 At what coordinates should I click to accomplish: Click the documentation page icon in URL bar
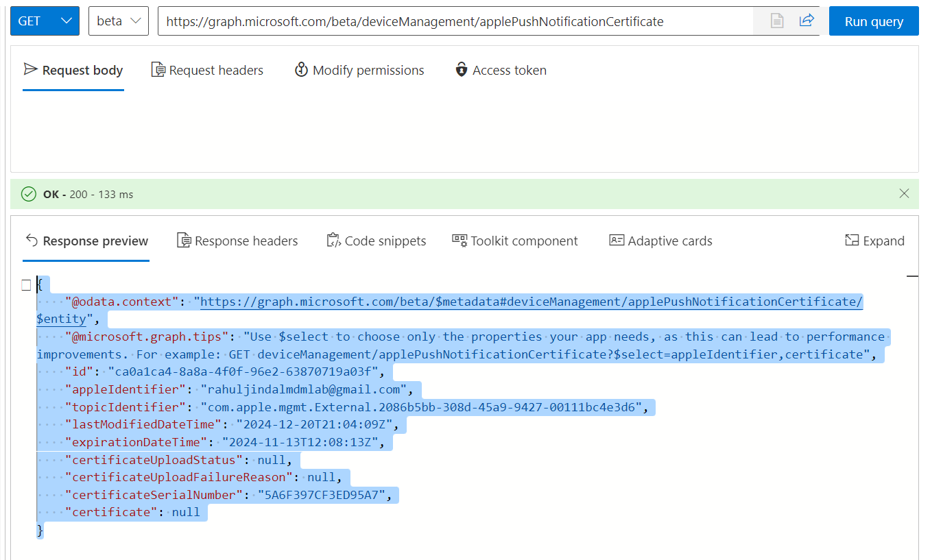point(776,21)
